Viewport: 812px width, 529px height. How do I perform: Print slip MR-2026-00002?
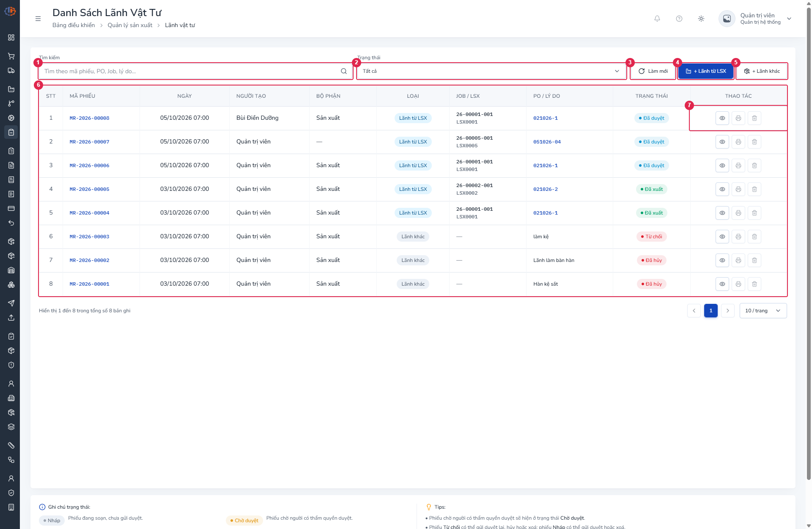[x=738, y=260]
